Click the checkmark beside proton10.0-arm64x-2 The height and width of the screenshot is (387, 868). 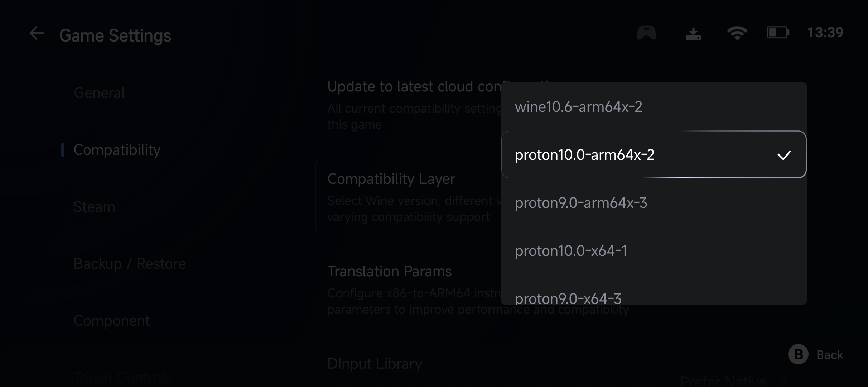coord(784,155)
